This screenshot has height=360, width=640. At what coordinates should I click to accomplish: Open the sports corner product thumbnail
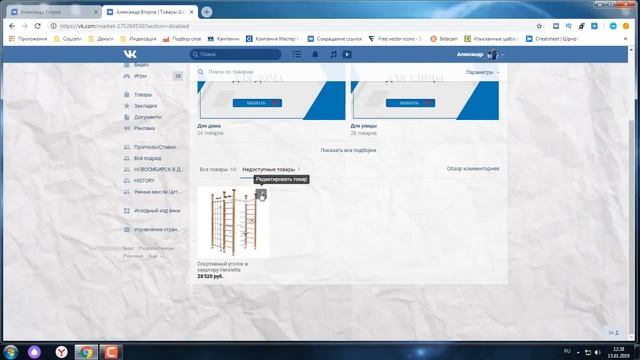pyautogui.click(x=233, y=222)
